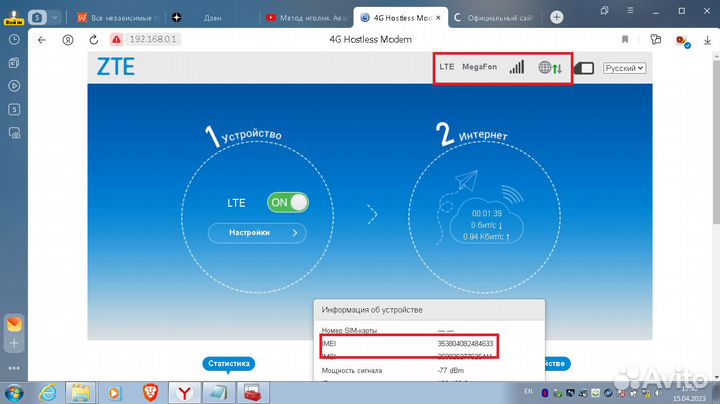Click the MegaFon operator label
This screenshot has width=720, height=404.
(479, 67)
